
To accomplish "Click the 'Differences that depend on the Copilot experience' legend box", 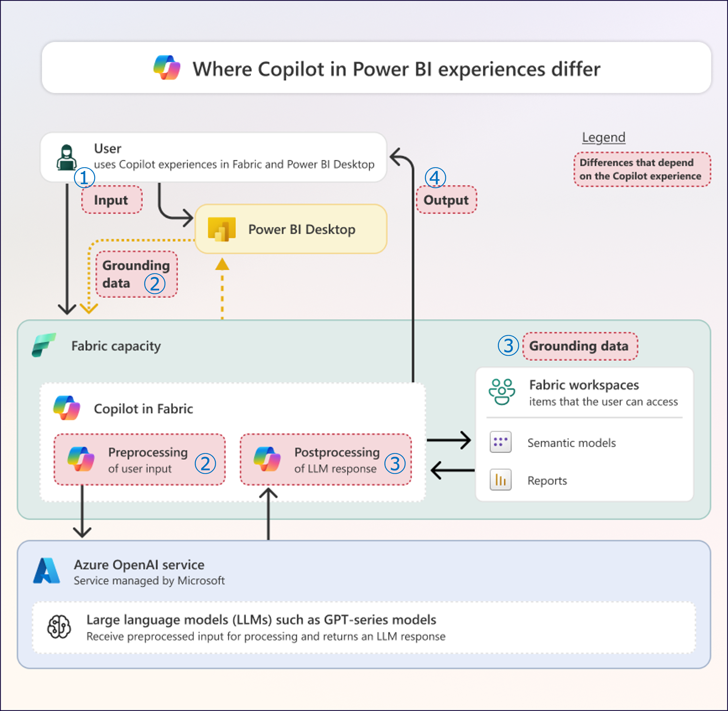I will (642, 169).
